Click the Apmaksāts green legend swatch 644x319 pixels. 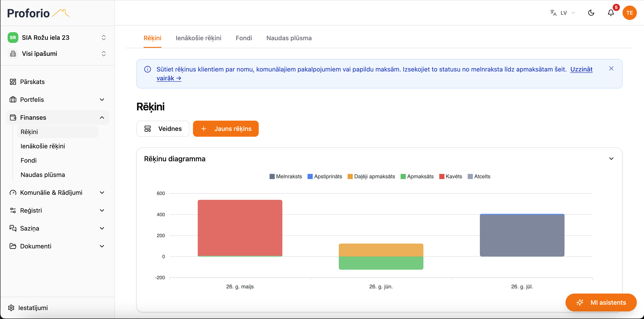403,176
